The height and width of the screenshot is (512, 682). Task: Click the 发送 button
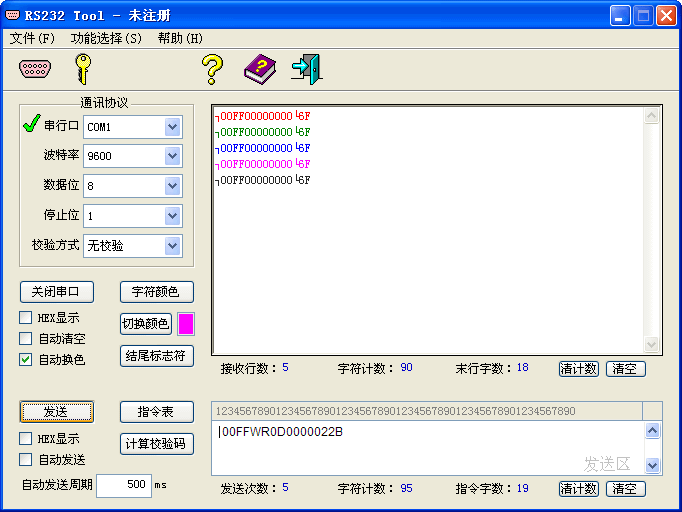point(57,412)
